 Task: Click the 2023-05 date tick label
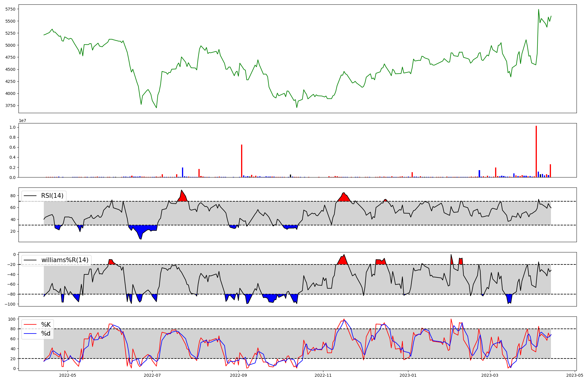[575, 375]
